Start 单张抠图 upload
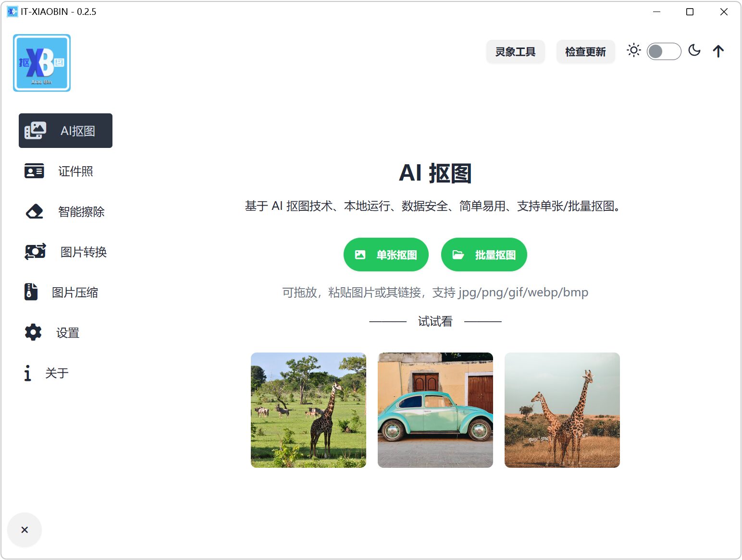The width and height of the screenshot is (742, 560). 386,255
